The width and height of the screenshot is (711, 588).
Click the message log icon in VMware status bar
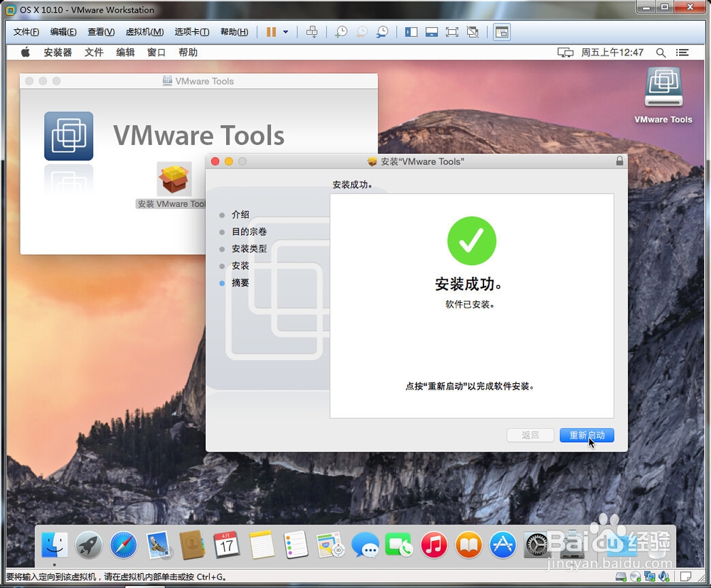(x=686, y=577)
